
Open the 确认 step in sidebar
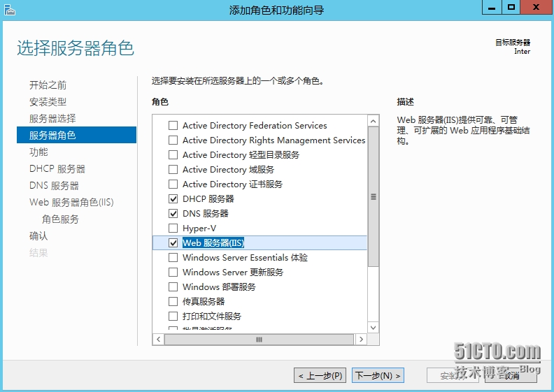38,235
